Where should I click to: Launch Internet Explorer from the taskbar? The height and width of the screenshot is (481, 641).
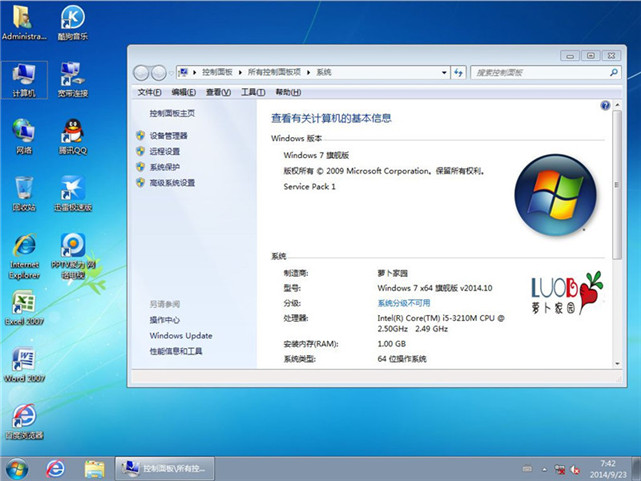[55, 469]
